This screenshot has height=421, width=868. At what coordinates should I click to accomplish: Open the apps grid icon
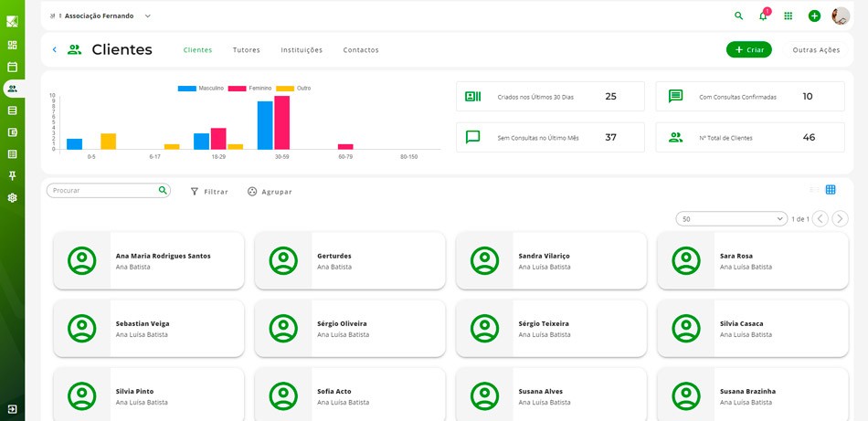click(789, 16)
